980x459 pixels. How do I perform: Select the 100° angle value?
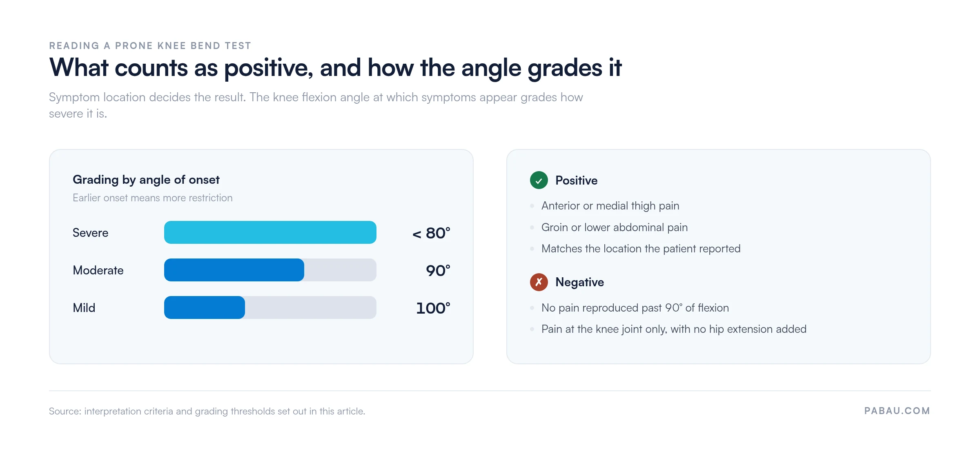(x=433, y=308)
